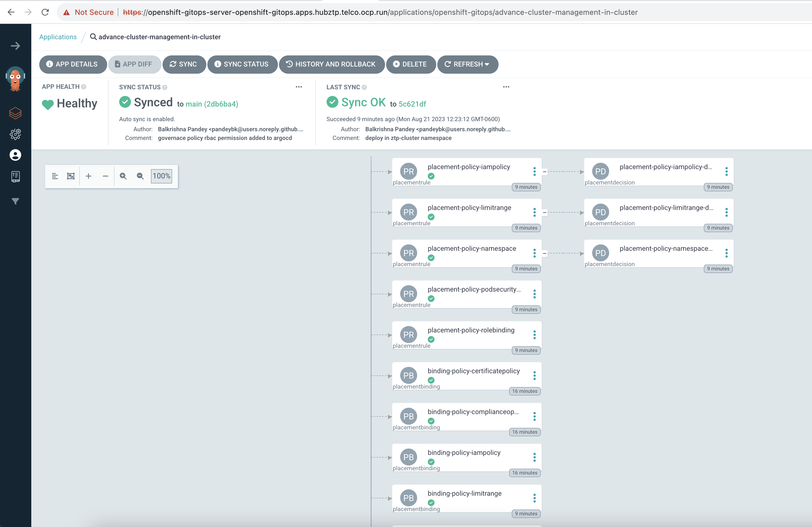Open Sync Status panel three-dots menu
The width and height of the screenshot is (812, 527).
(299, 87)
